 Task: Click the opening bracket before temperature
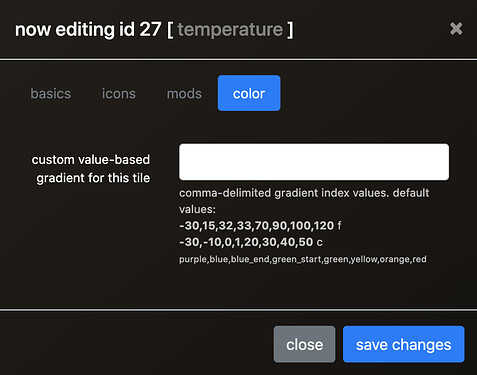170,30
